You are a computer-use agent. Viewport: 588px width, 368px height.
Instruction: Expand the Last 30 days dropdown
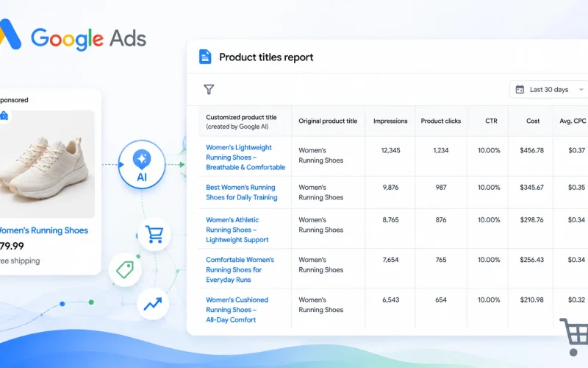(x=549, y=89)
